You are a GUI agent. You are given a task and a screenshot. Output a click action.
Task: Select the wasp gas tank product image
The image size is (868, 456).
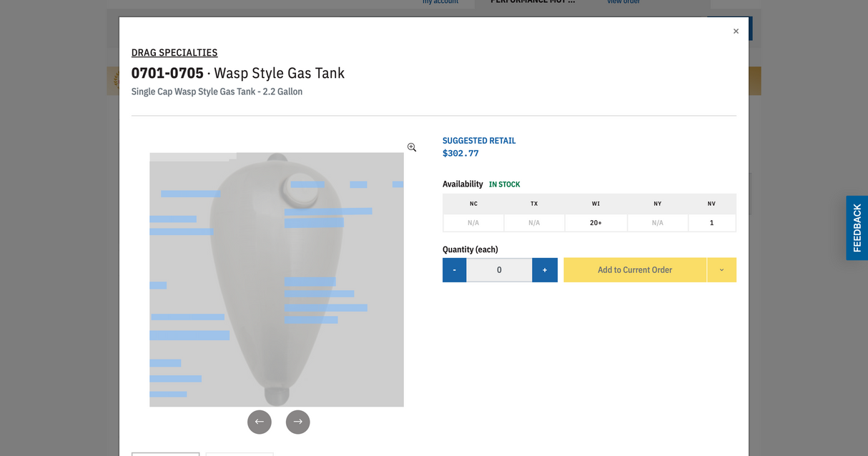(277, 279)
